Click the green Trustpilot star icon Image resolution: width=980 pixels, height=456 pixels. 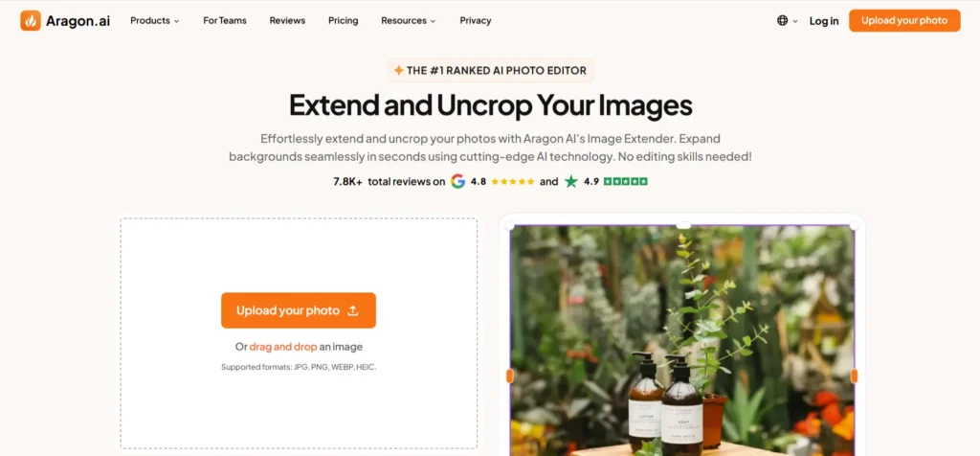(x=571, y=181)
